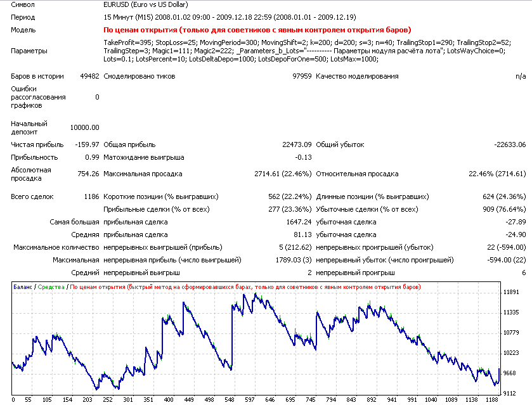Click the 'Параметры' label
The height and width of the screenshot is (405, 532).
pos(29,51)
